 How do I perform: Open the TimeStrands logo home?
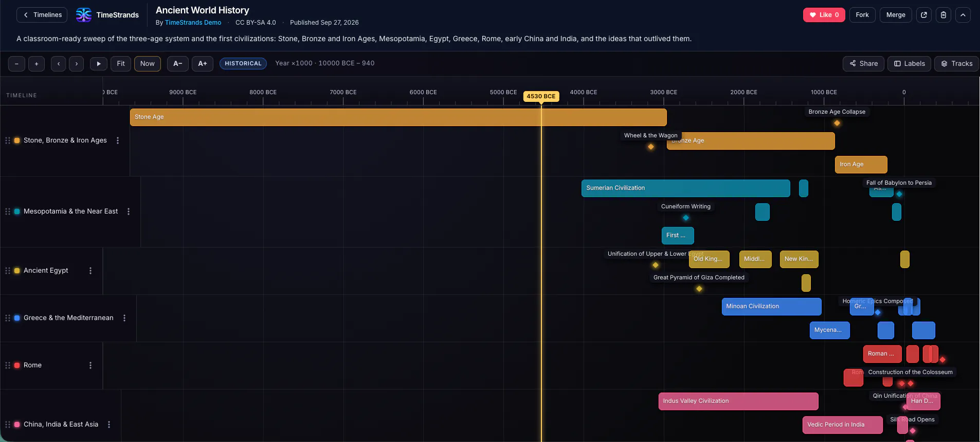(x=107, y=15)
